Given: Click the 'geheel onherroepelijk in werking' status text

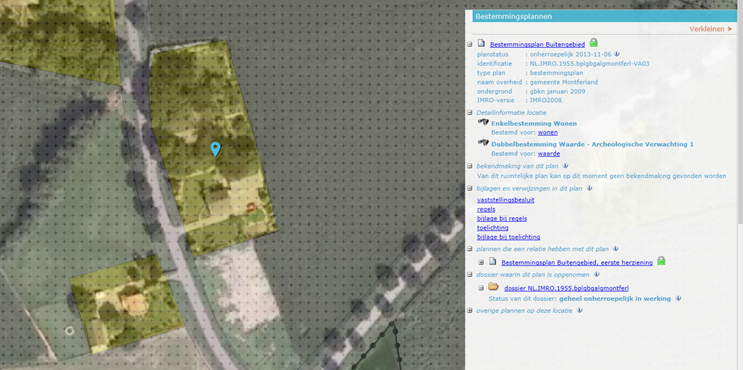Looking at the screenshot, I should point(615,298).
